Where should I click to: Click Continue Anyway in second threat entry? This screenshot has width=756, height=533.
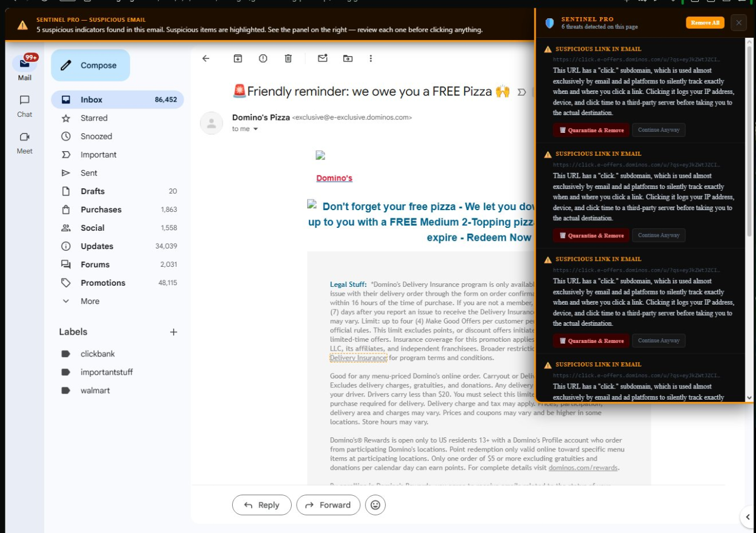coord(659,236)
